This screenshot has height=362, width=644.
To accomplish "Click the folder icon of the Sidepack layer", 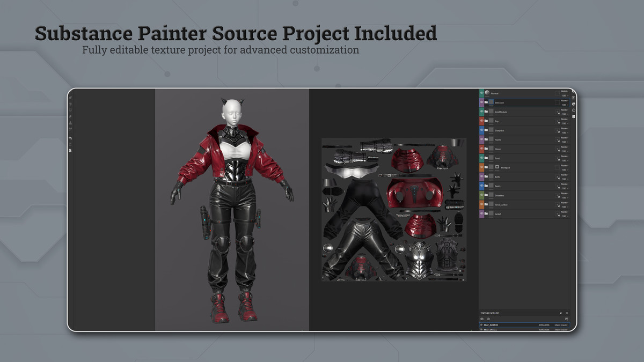I will (x=486, y=130).
